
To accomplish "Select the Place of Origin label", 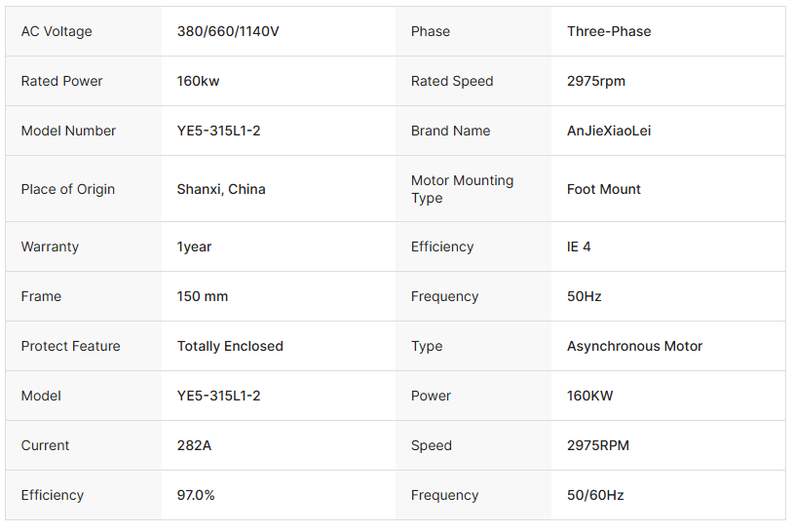I will (68, 189).
